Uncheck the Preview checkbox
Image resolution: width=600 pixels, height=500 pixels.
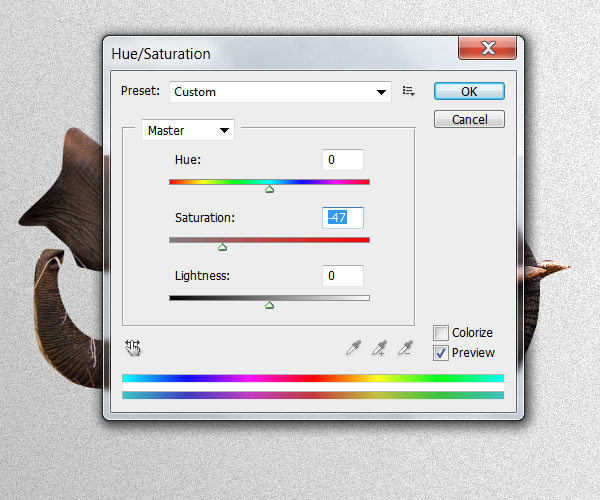441,353
